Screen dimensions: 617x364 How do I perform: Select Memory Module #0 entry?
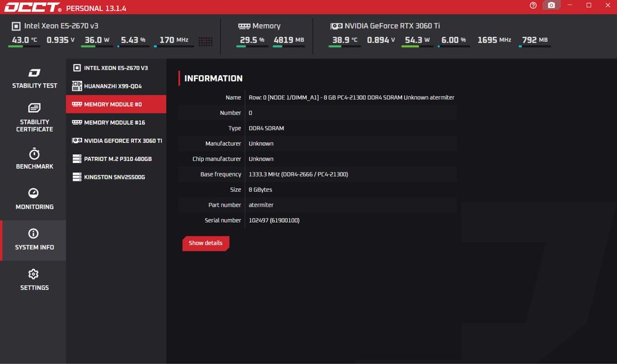point(116,104)
